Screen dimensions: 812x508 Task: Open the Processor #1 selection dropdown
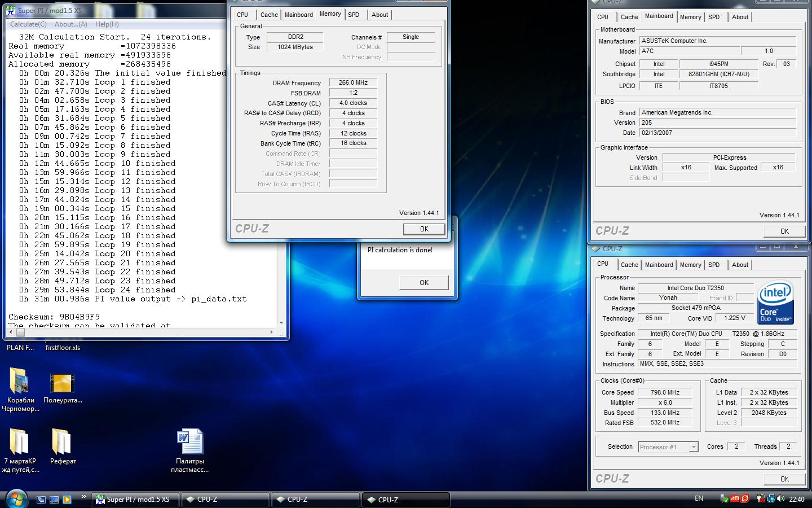tap(668, 447)
